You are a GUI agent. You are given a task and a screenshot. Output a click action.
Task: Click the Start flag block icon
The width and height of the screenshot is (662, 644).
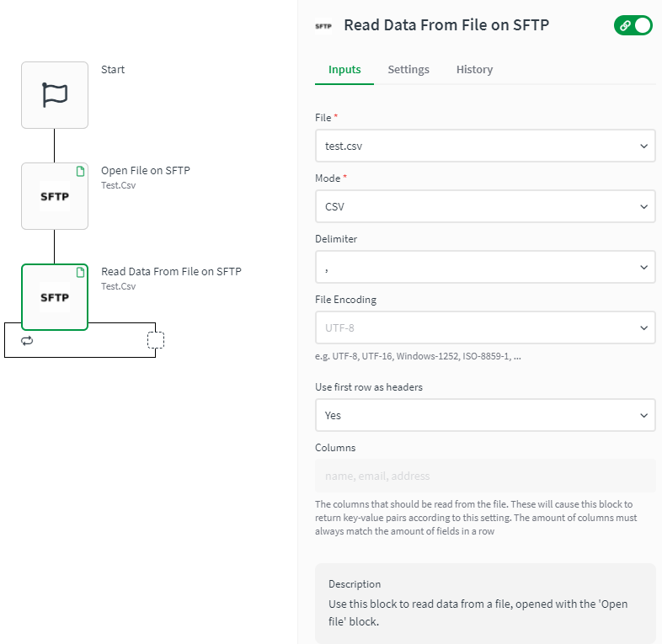point(55,95)
